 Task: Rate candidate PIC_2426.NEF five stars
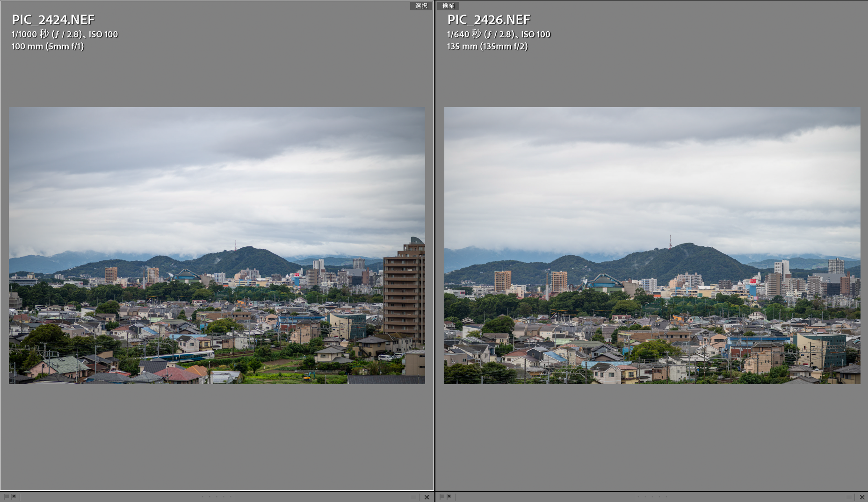(x=666, y=497)
